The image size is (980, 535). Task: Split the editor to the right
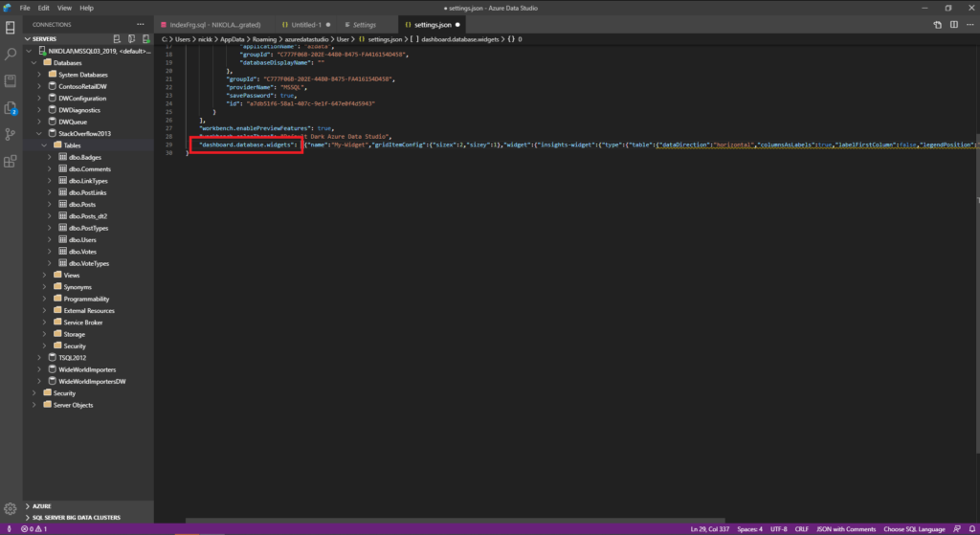coord(954,25)
